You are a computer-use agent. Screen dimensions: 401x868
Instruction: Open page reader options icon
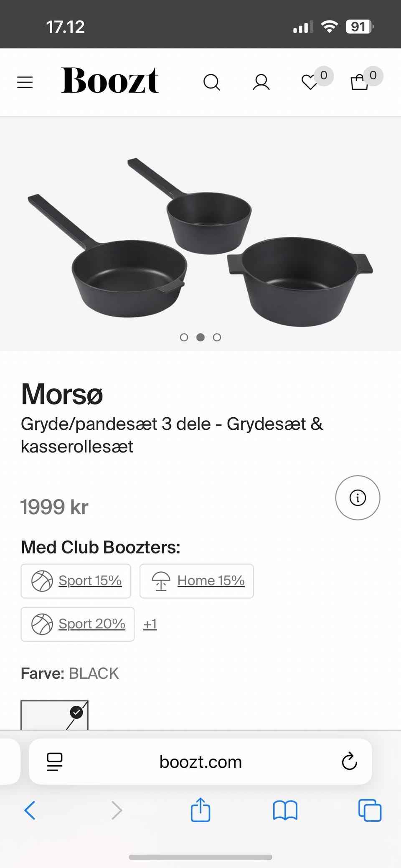55,761
